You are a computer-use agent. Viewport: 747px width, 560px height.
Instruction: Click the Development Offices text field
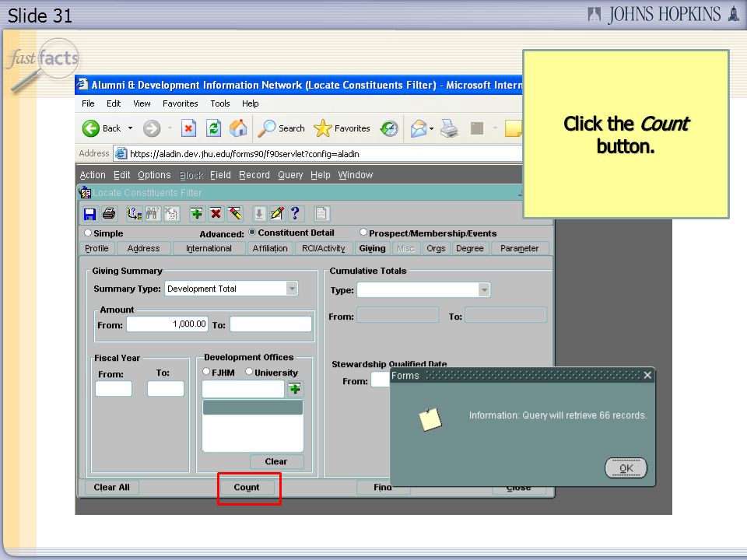click(x=243, y=389)
